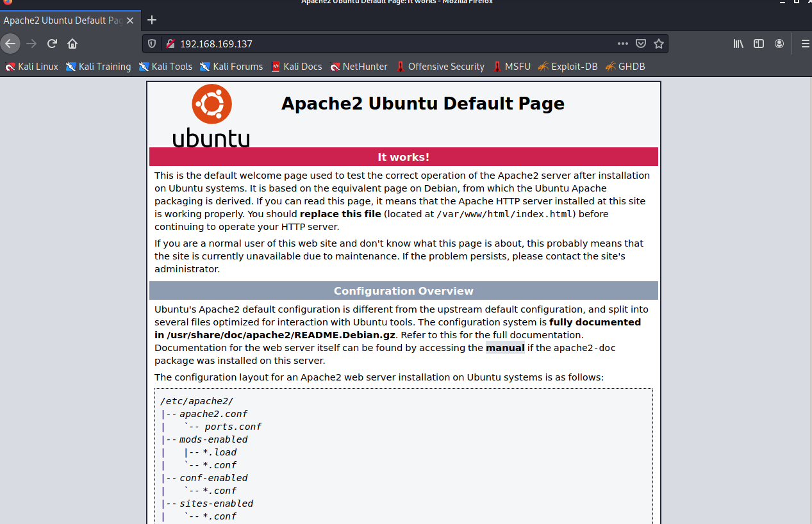
Task: Open the Kali Training bookmark
Action: coord(98,67)
